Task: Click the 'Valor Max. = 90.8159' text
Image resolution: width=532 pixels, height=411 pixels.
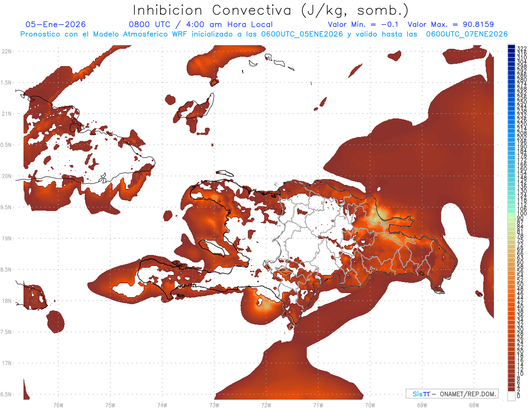Action: click(450, 24)
